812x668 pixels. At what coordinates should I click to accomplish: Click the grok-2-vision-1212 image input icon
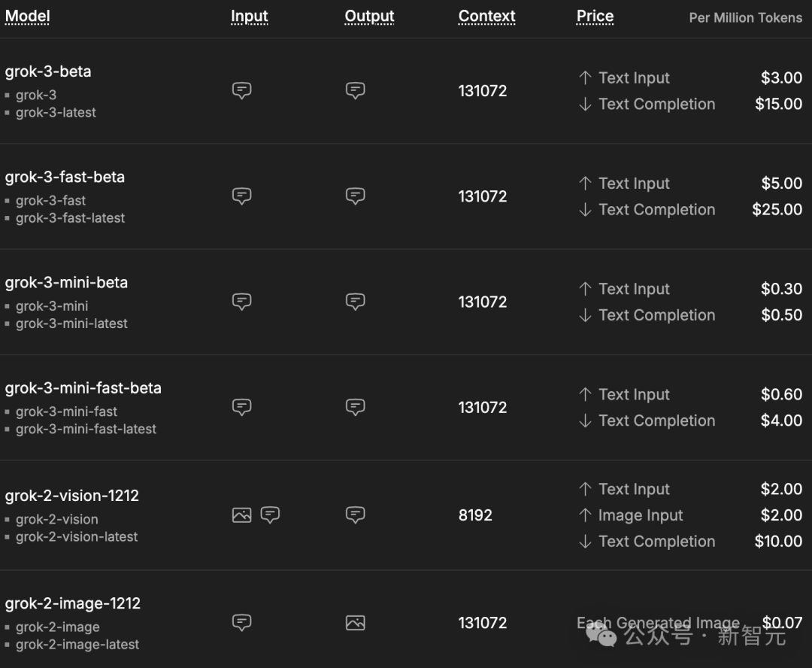(x=241, y=515)
